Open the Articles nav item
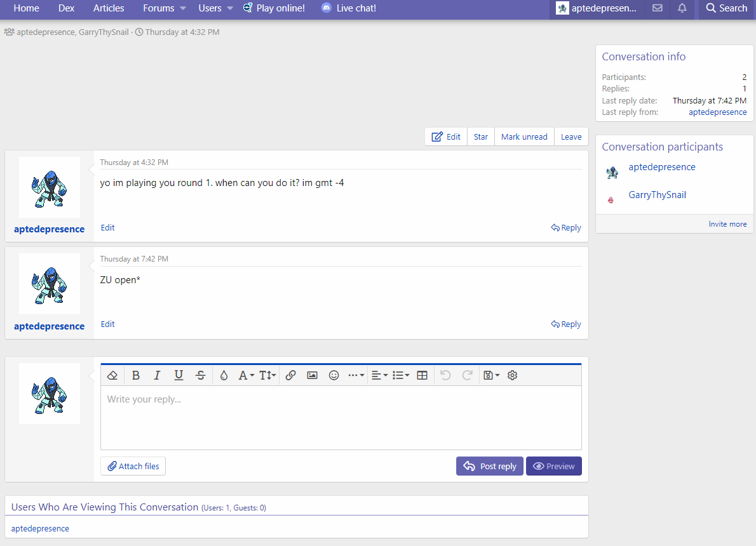Image resolution: width=756 pixels, height=546 pixels. click(109, 8)
